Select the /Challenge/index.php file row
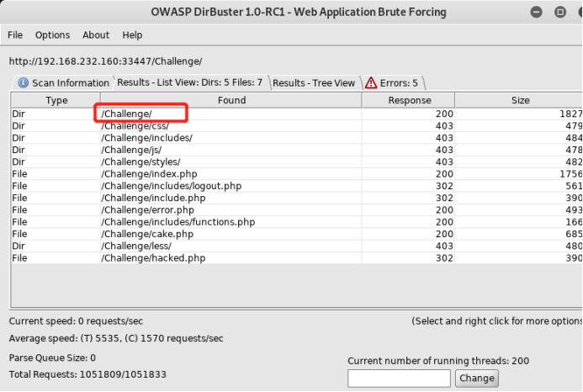This screenshot has width=583, height=392. (297, 173)
